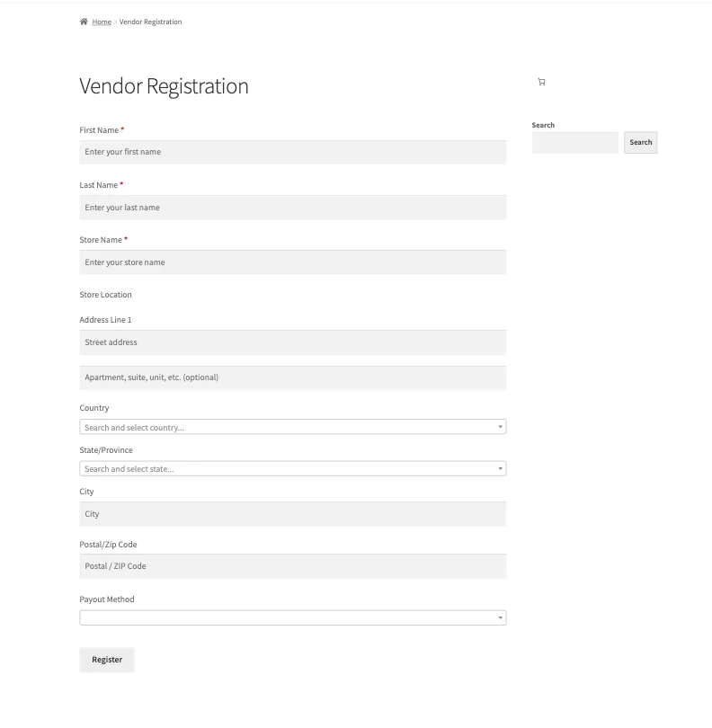Viewport: 712px width, 728px height.
Task: Focus the Apartment, suite, unit field
Action: (x=292, y=377)
